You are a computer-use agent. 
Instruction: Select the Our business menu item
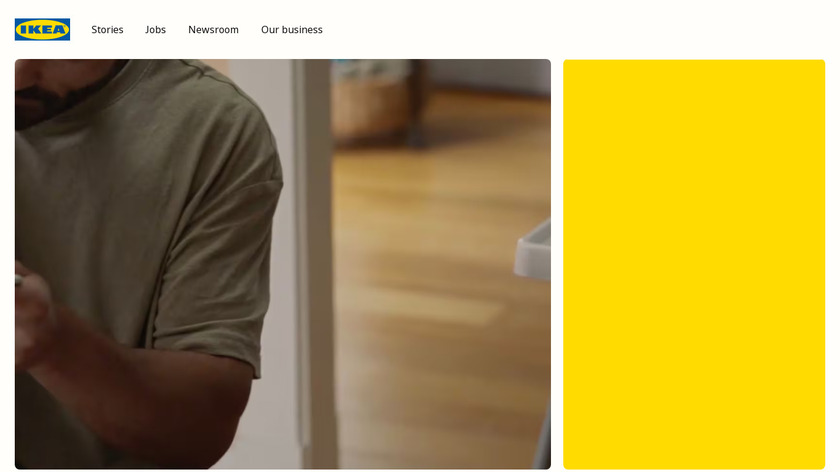click(291, 29)
